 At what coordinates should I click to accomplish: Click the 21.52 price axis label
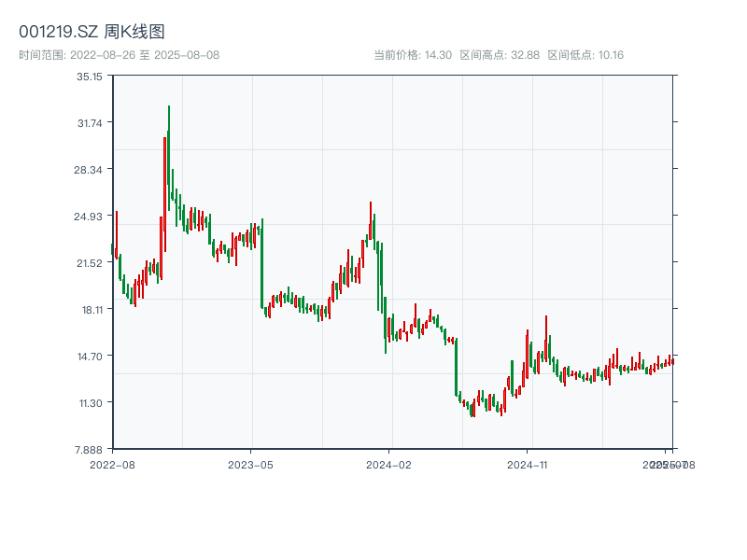90,263
